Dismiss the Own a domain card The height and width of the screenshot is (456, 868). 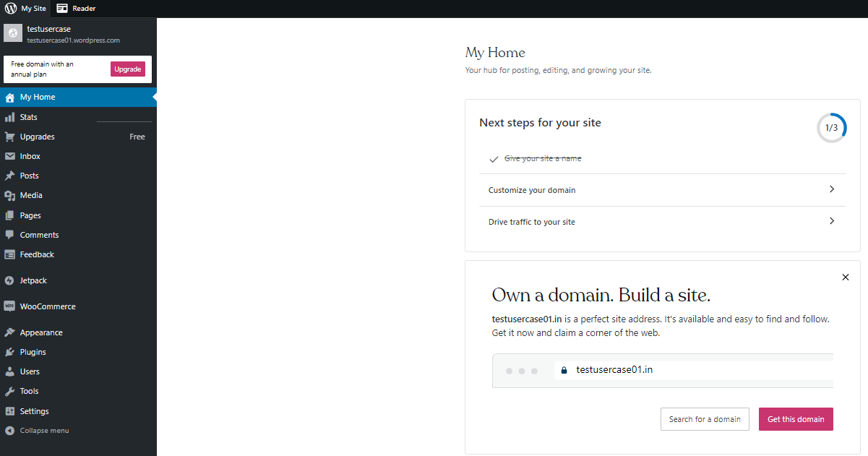click(x=846, y=277)
